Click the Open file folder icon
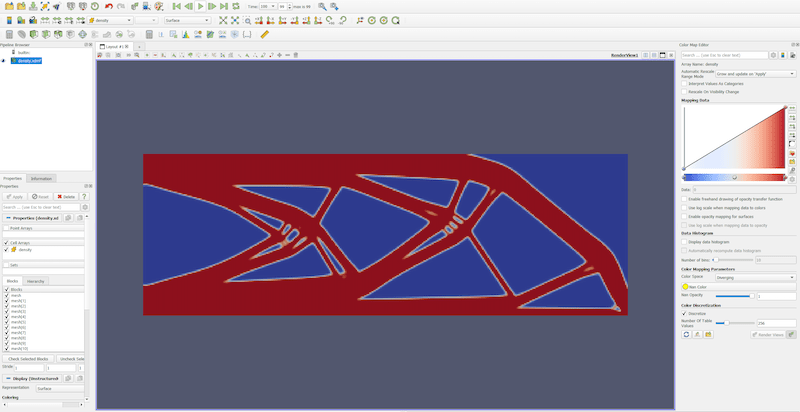Screen dimensions: 800x412 (8, 6)
